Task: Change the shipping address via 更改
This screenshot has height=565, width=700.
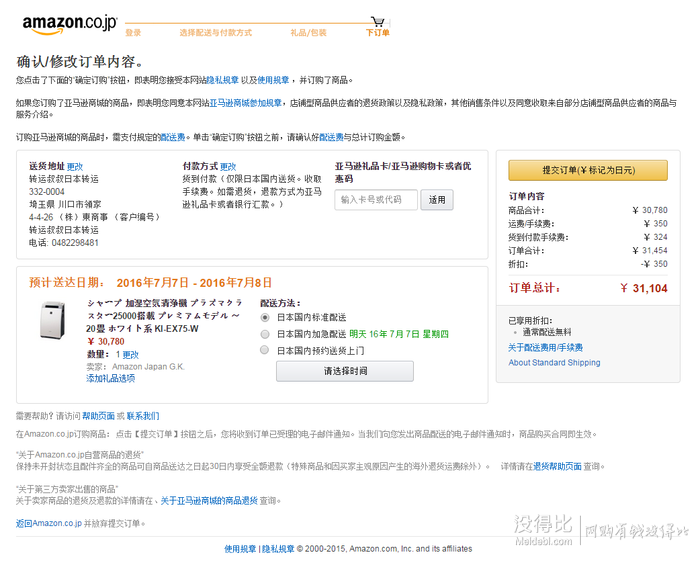Action: pos(75,166)
